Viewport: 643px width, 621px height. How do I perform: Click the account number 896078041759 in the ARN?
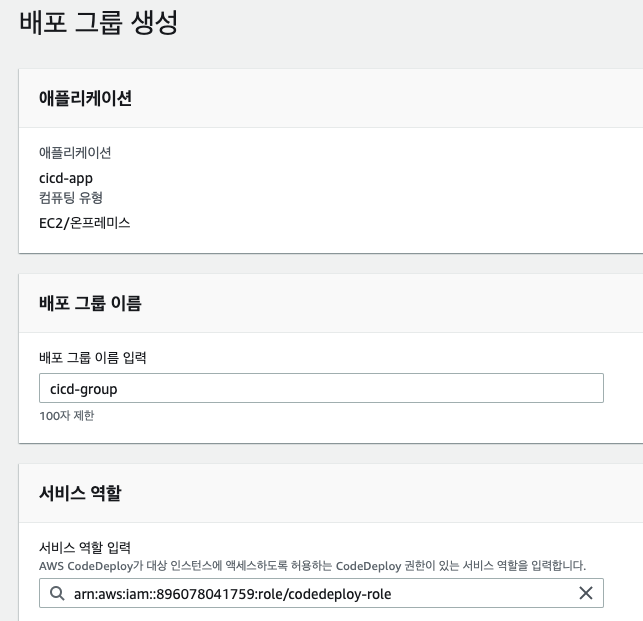pyautogui.click(x=205, y=594)
